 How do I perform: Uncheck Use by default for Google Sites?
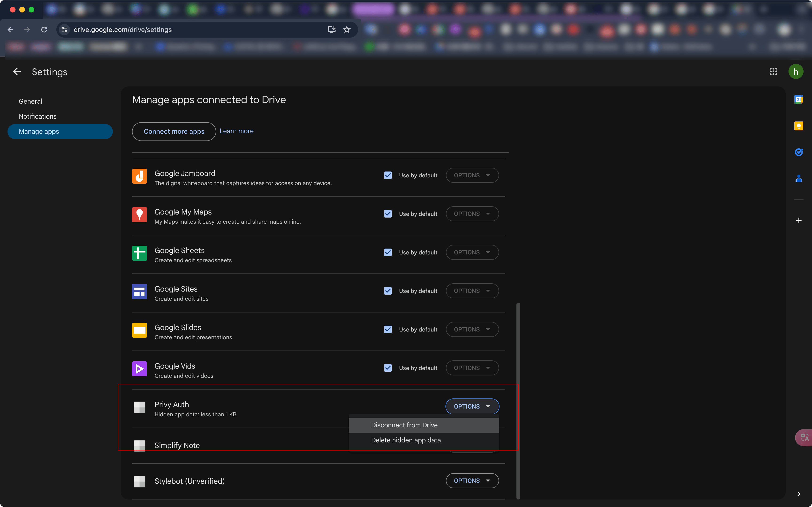click(x=388, y=291)
